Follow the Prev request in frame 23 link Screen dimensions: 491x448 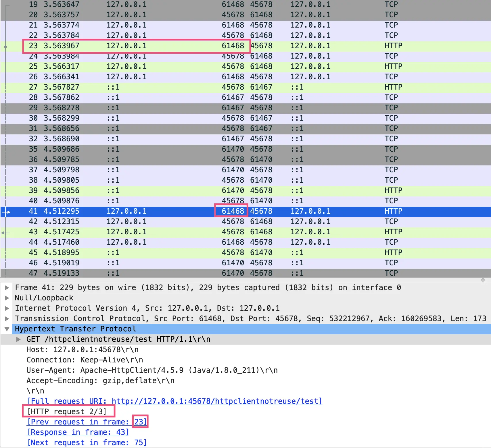click(87, 422)
